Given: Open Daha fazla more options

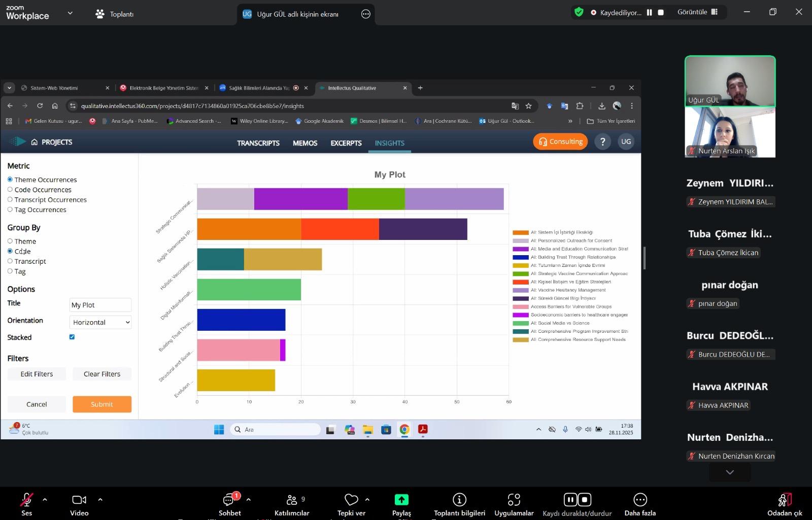Looking at the screenshot, I should click(x=640, y=500).
